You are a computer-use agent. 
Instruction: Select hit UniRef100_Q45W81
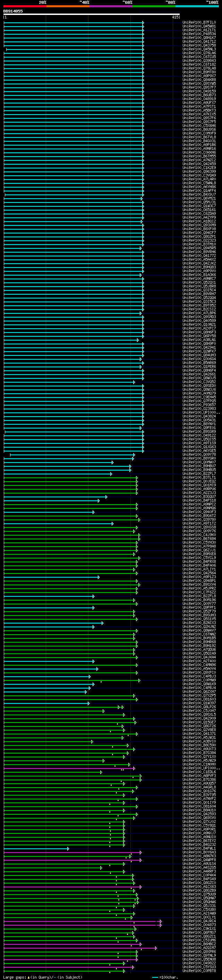pyautogui.click(x=199, y=26)
